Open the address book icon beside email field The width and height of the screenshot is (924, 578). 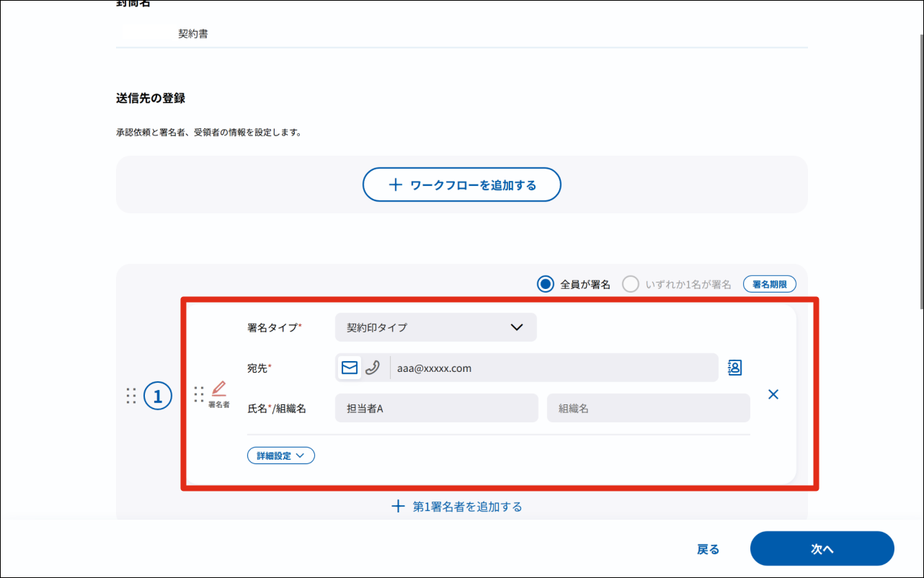(734, 368)
